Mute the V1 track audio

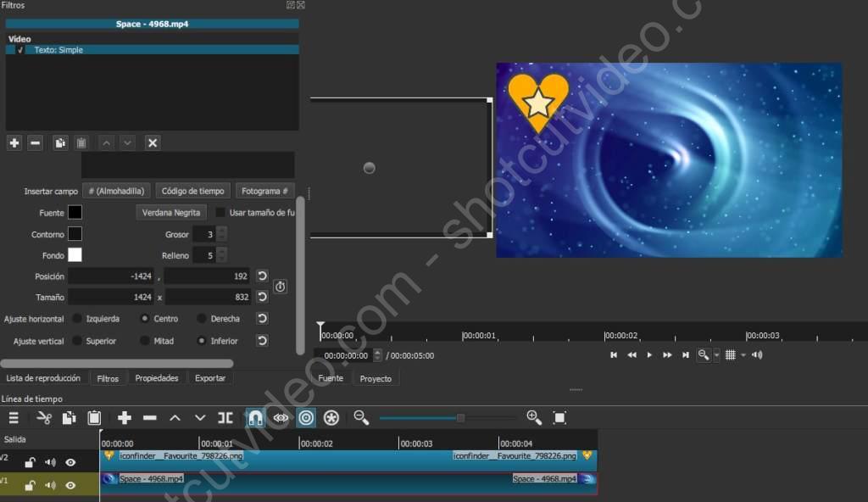click(x=50, y=485)
